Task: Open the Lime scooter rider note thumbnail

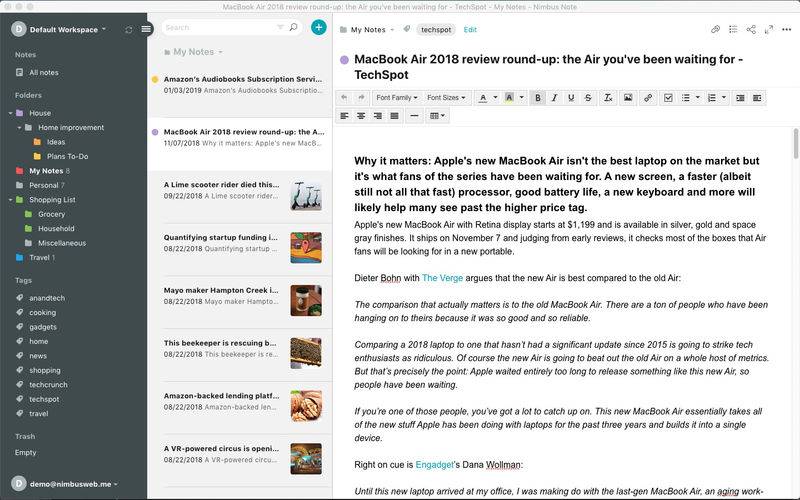Action: (306, 195)
